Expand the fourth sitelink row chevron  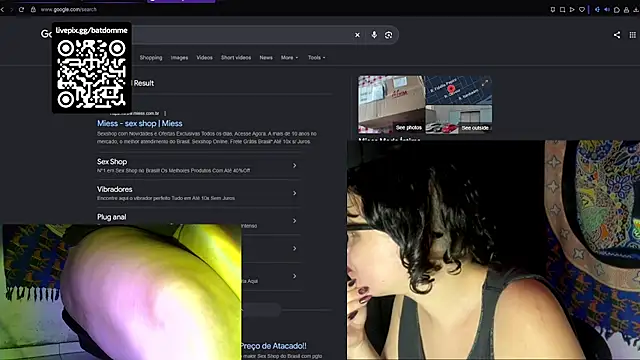(x=294, y=249)
